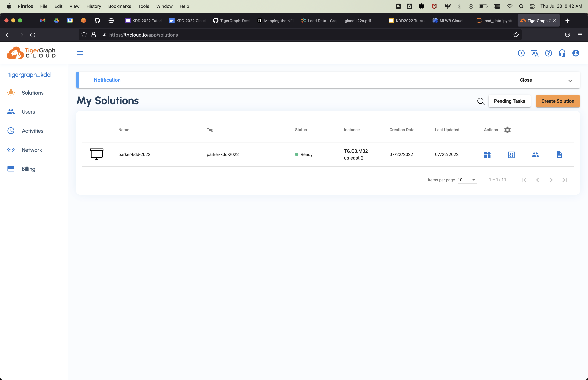588x380 pixels.
Task: Click the solution applications grid icon
Action: 487,155
